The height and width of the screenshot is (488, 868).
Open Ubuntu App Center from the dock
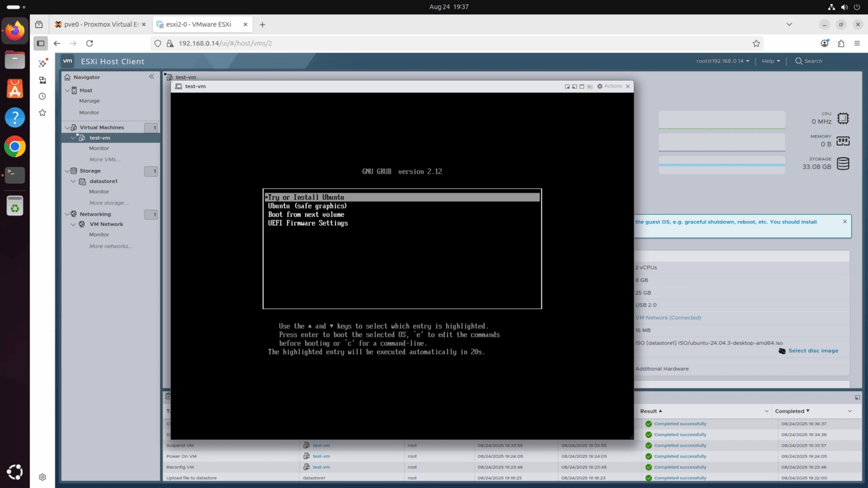pos(15,88)
